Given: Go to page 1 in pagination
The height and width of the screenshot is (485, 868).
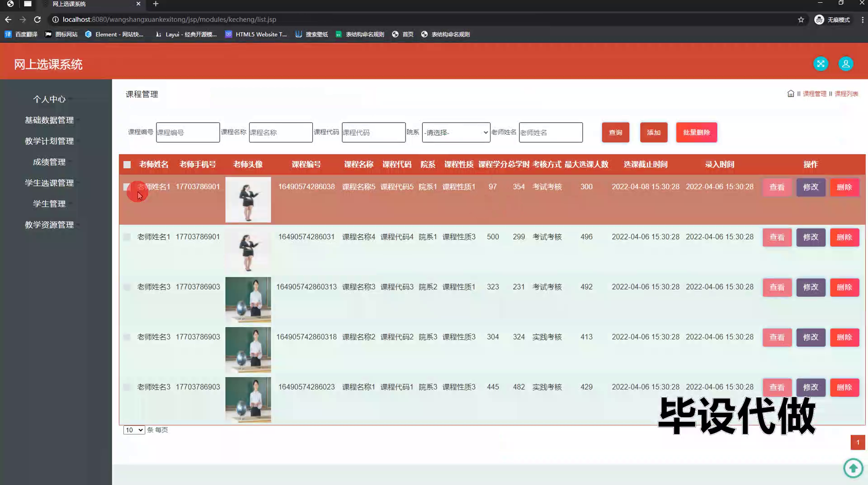Looking at the screenshot, I should (x=858, y=442).
